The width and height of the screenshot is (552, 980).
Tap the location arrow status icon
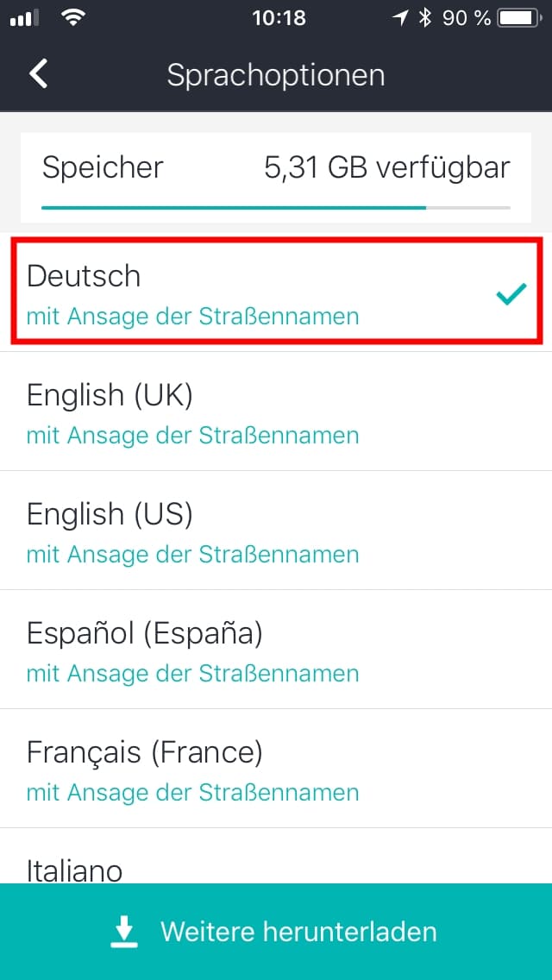pyautogui.click(x=400, y=18)
